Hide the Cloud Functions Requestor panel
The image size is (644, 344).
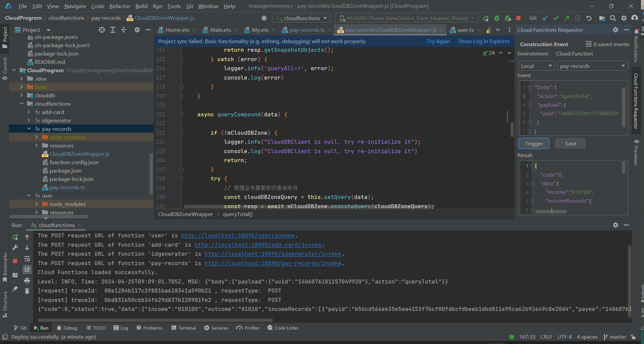pos(626,30)
